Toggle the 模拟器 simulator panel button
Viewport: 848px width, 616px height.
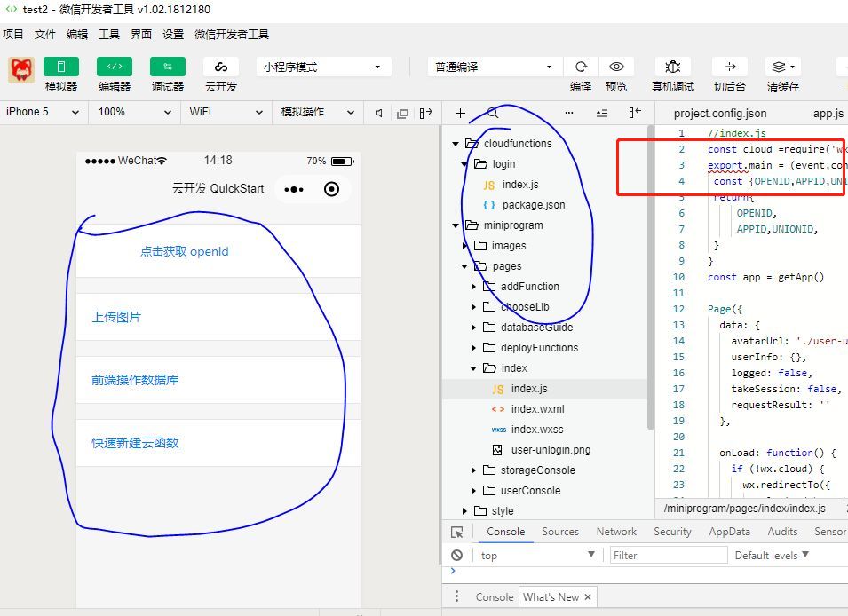point(61,67)
